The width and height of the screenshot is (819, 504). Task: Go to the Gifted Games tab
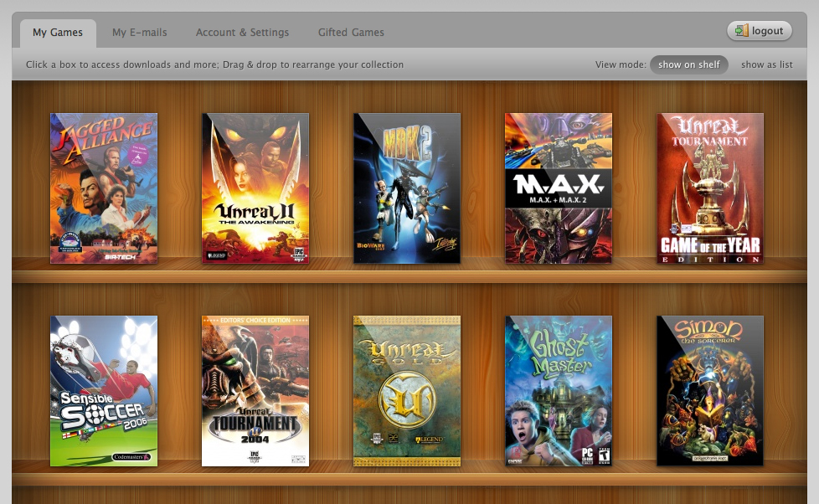point(351,33)
